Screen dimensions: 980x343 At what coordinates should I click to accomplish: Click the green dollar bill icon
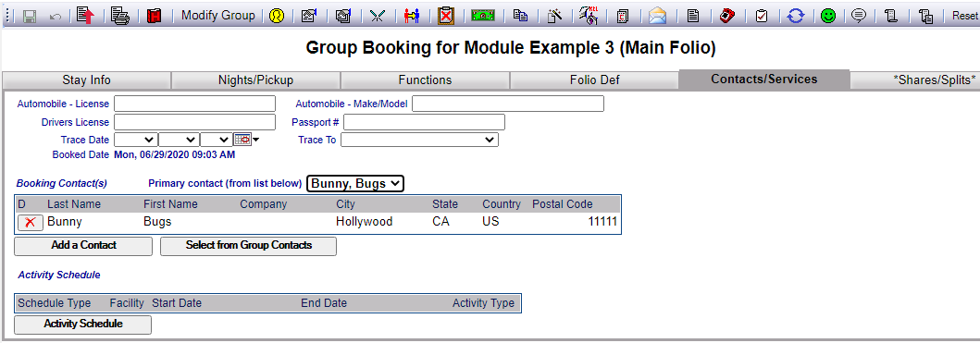tap(482, 17)
